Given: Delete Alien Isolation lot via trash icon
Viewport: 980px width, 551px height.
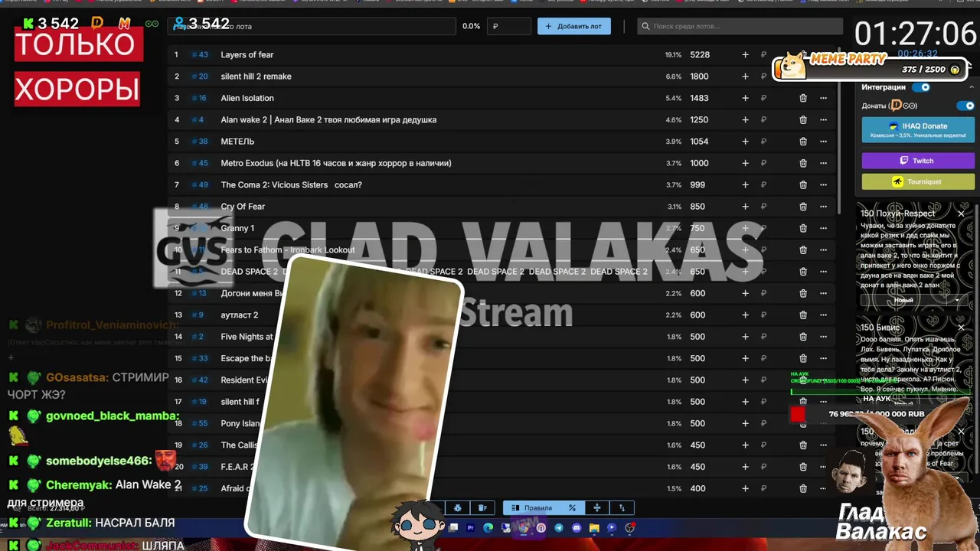Looking at the screenshot, I should point(803,98).
